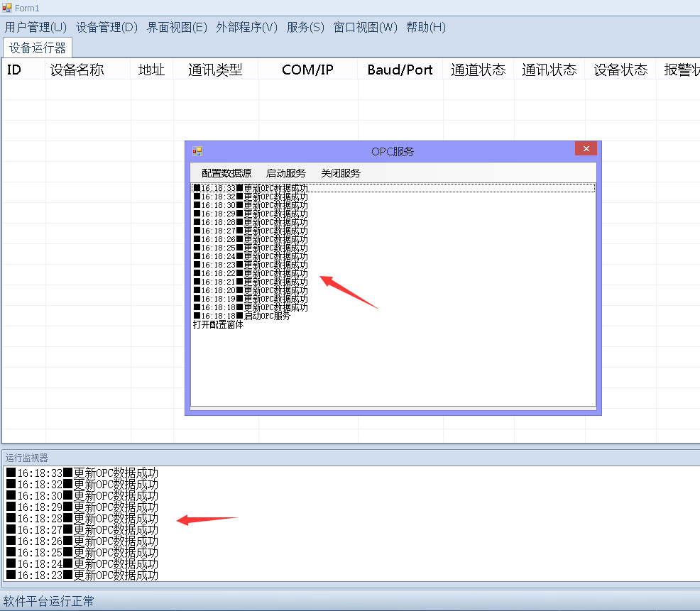Open the 窗口视图(W) menu
This screenshot has width=700, height=611.
(x=366, y=27)
